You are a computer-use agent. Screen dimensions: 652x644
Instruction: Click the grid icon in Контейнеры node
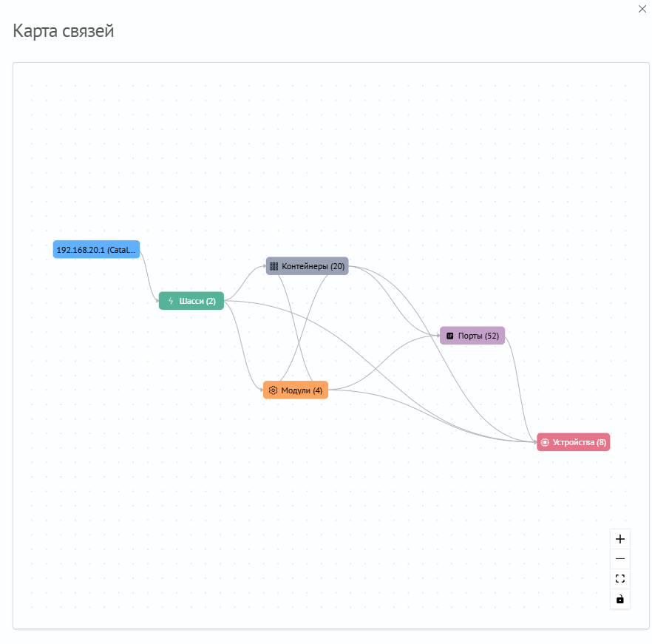274,266
